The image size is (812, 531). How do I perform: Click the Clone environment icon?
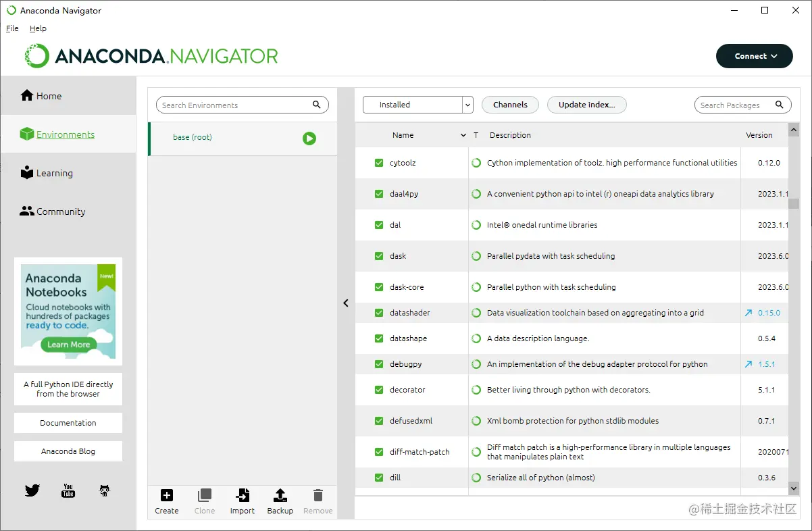(x=205, y=495)
